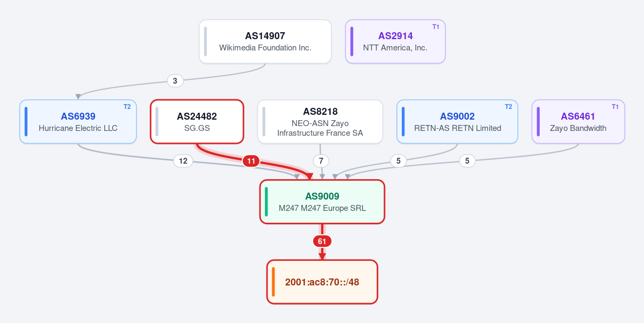The image size is (644, 323).
Task: Click the AS6461 Zayo Bandwidth node
Action: pos(578,122)
